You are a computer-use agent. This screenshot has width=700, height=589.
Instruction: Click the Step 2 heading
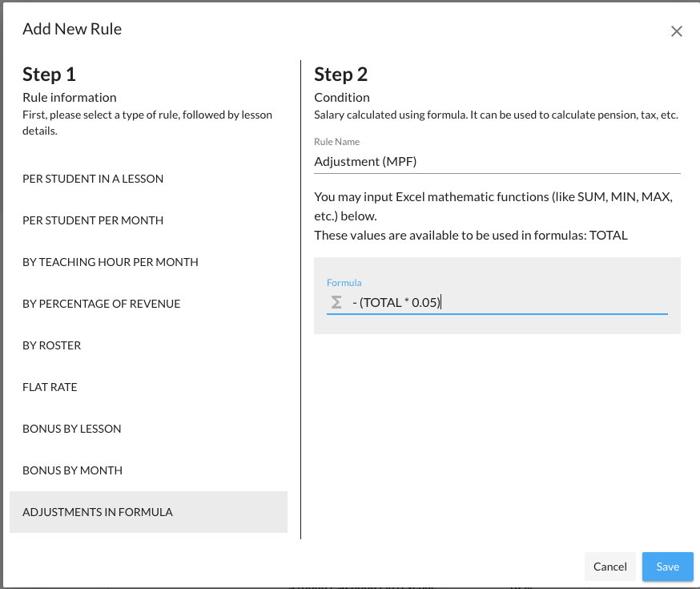340,75
